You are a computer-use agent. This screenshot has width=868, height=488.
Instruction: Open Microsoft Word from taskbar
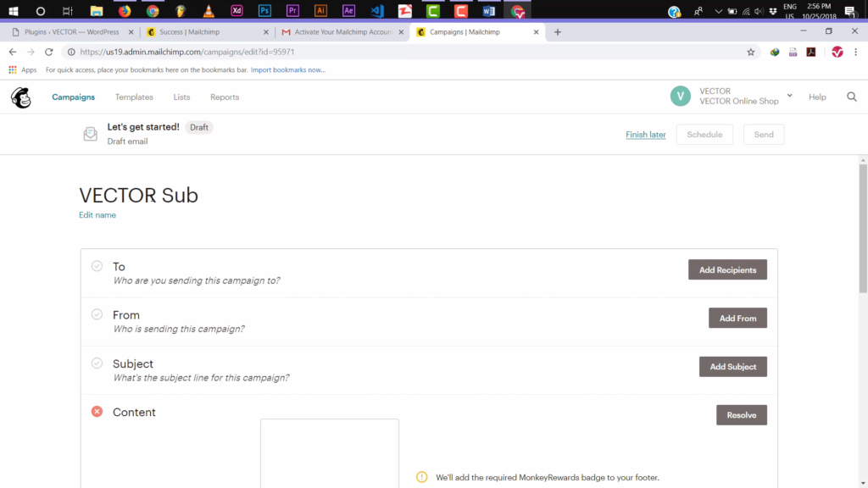click(x=489, y=11)
